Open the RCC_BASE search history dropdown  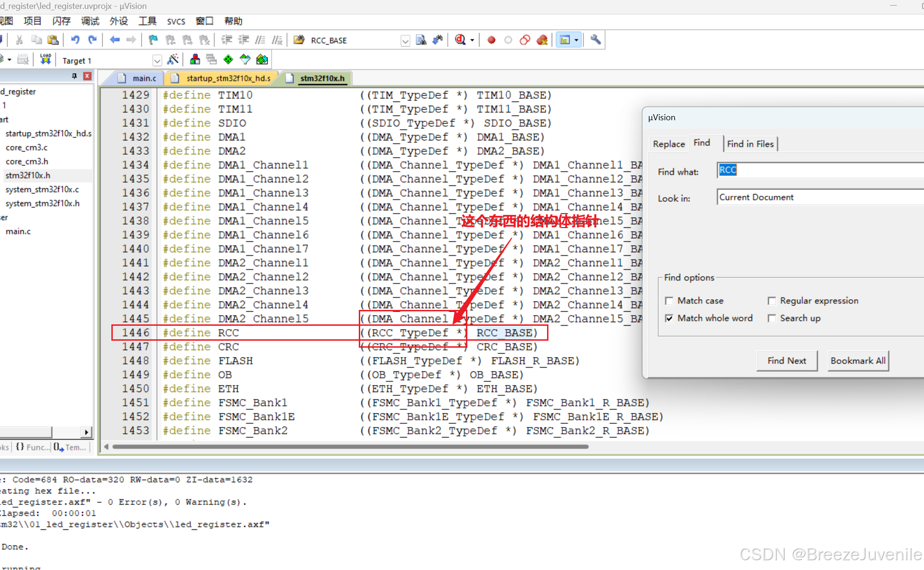click(x=405, y=41)
